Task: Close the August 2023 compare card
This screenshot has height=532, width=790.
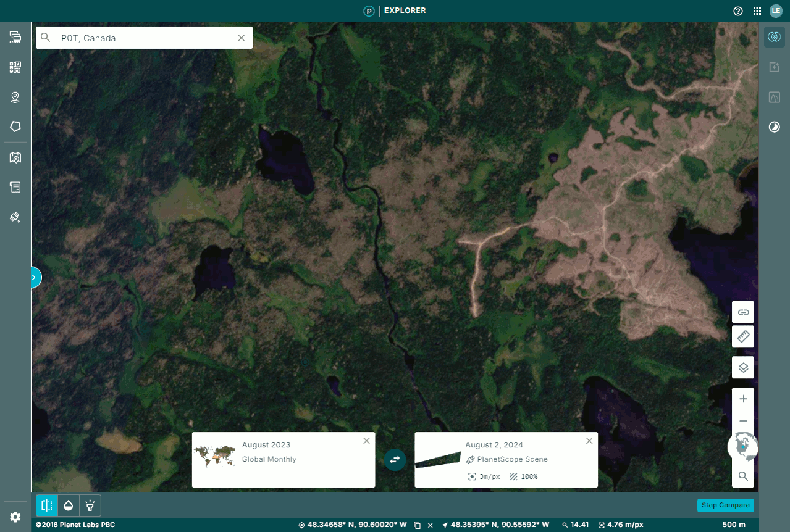Action: point(367,441)
